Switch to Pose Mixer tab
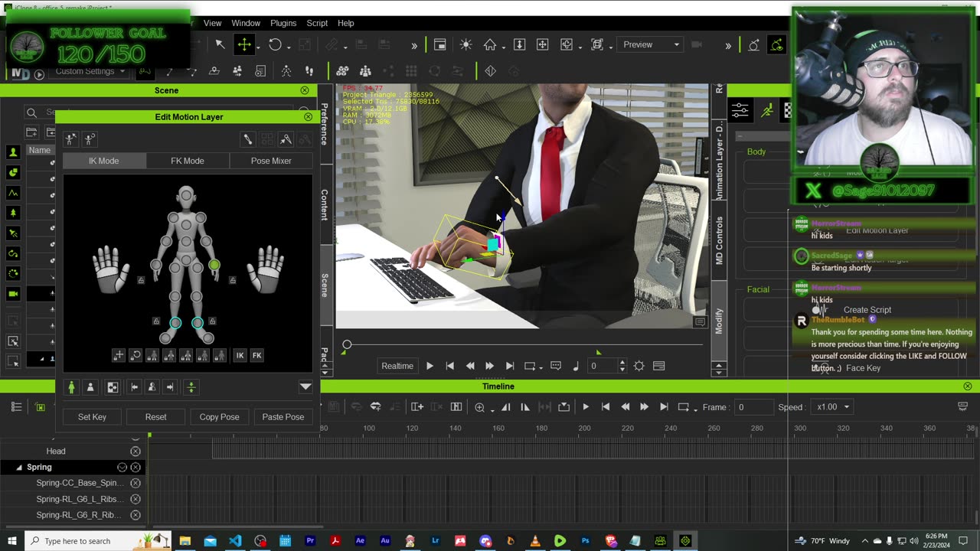This screenshot has height=551, width=980. pos(271,161)
